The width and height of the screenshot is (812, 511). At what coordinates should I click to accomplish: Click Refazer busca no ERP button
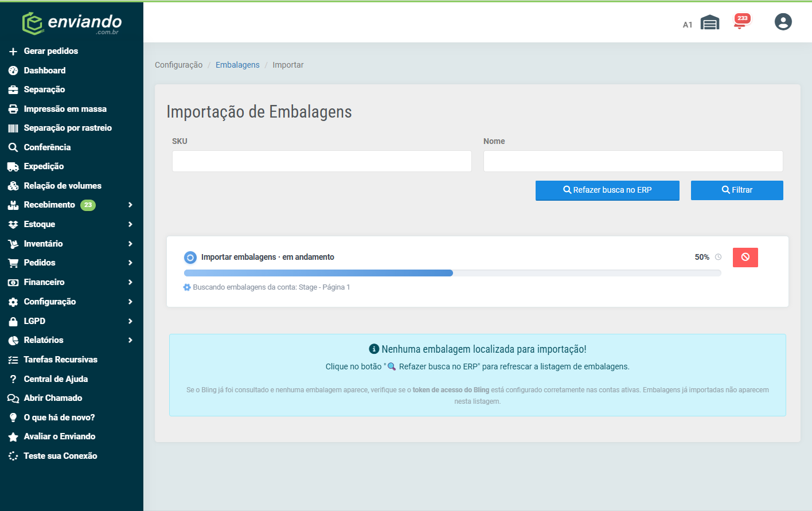point(607,190)
